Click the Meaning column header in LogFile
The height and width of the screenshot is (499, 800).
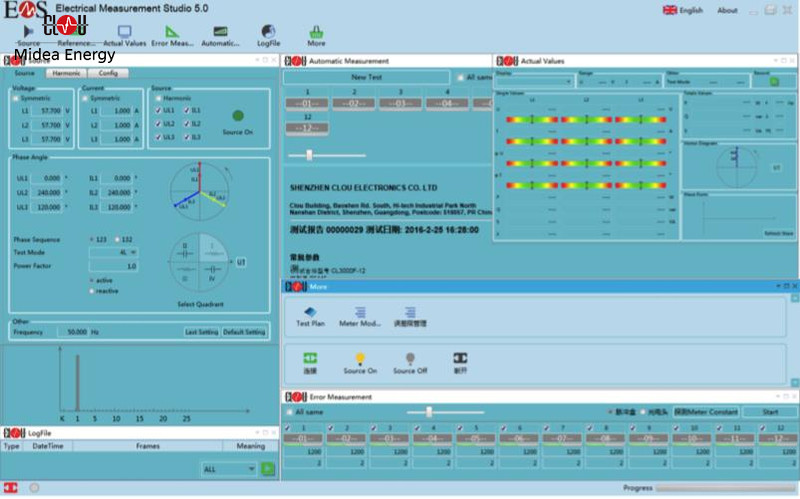point(251,446)
